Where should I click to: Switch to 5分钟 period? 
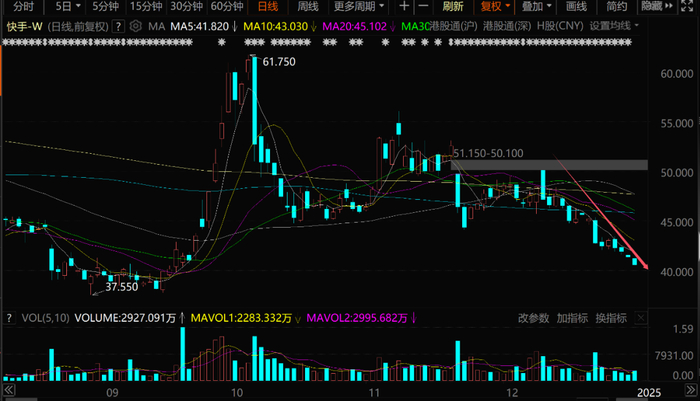click(x=105, y=6)
